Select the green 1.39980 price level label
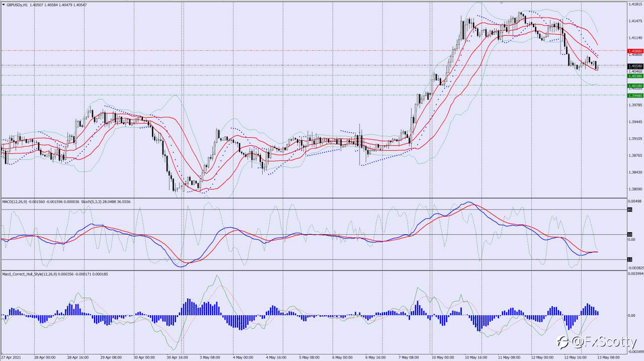644x361 pixels. (x=635, y=96)
